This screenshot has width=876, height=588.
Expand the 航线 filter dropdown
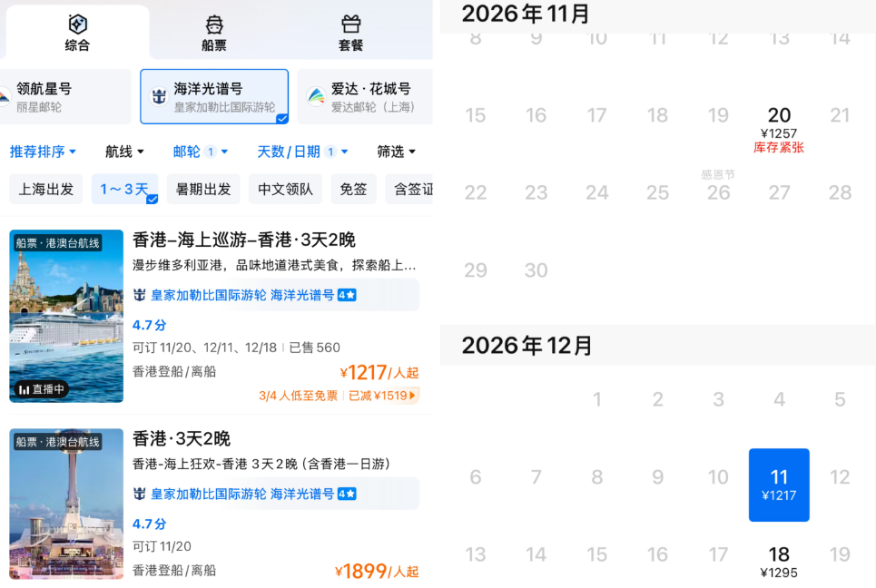click(x=124, y=152)
